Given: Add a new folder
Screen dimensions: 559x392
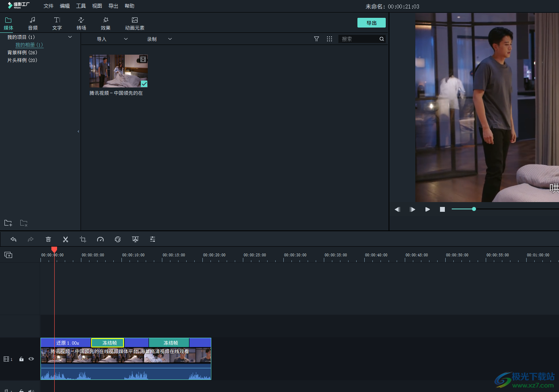Looking at the screenshot, I should tap(8, 223).
